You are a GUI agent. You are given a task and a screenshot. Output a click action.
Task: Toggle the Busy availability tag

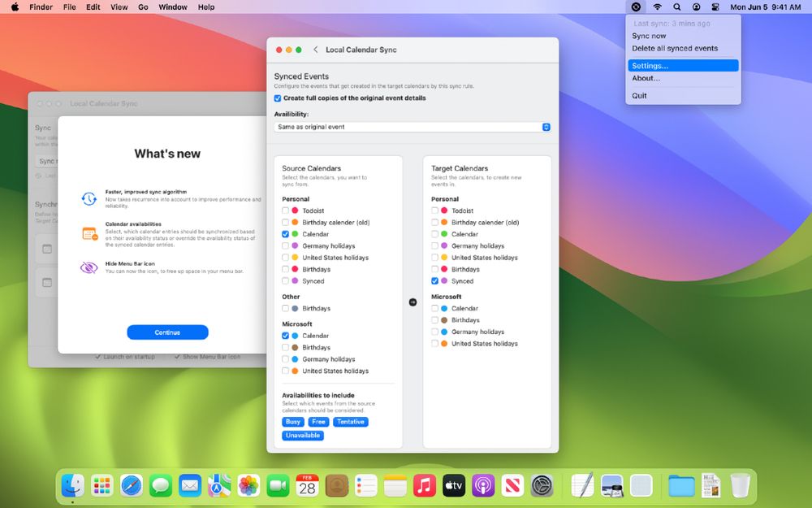click(293, 422)
